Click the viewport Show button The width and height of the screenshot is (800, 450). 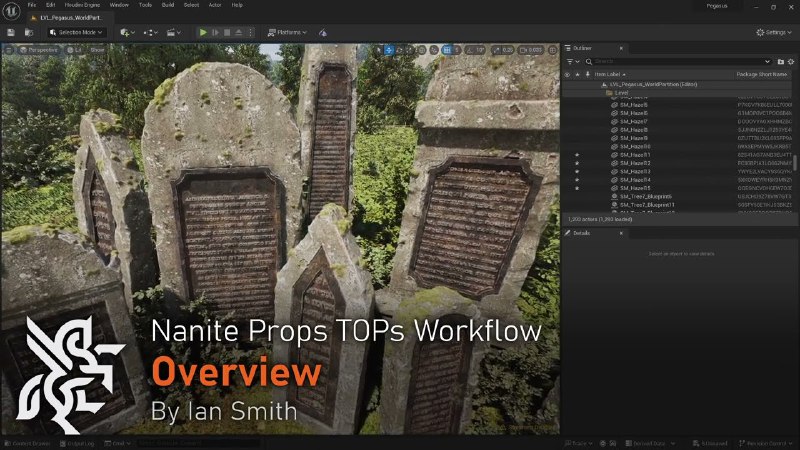(97, 50)
